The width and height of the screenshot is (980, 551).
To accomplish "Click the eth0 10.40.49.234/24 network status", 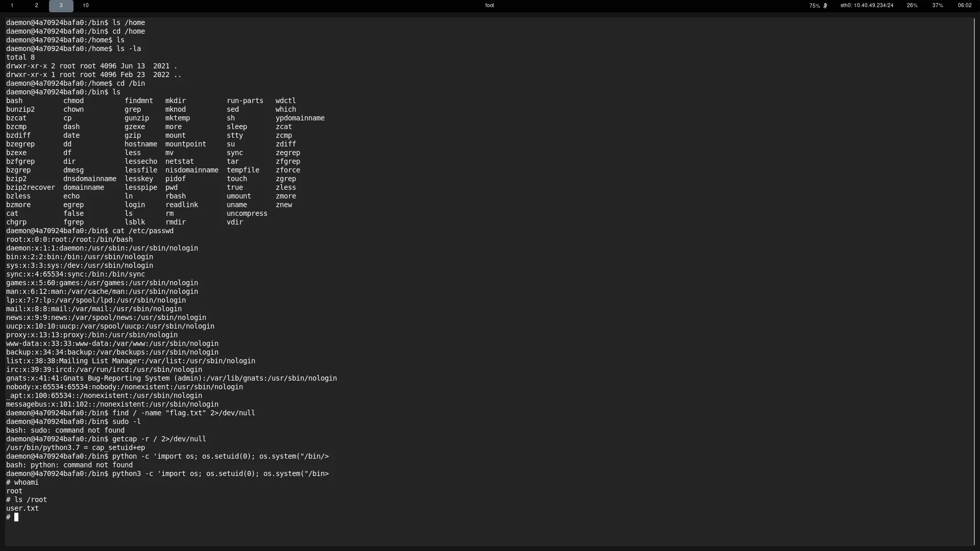I will 867,6.
